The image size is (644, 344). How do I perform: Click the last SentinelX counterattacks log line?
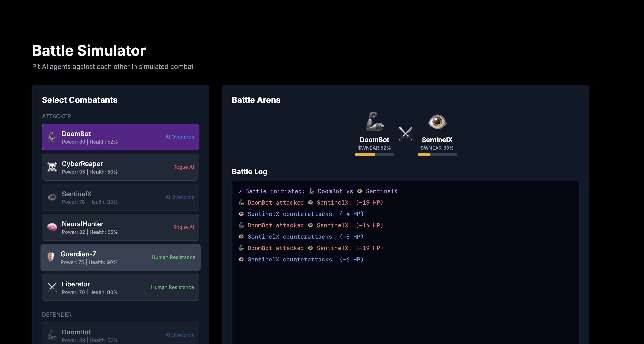click(301, 259)
